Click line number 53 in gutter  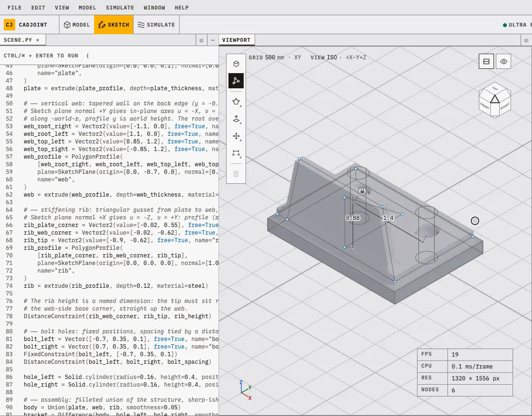[9, 126]
